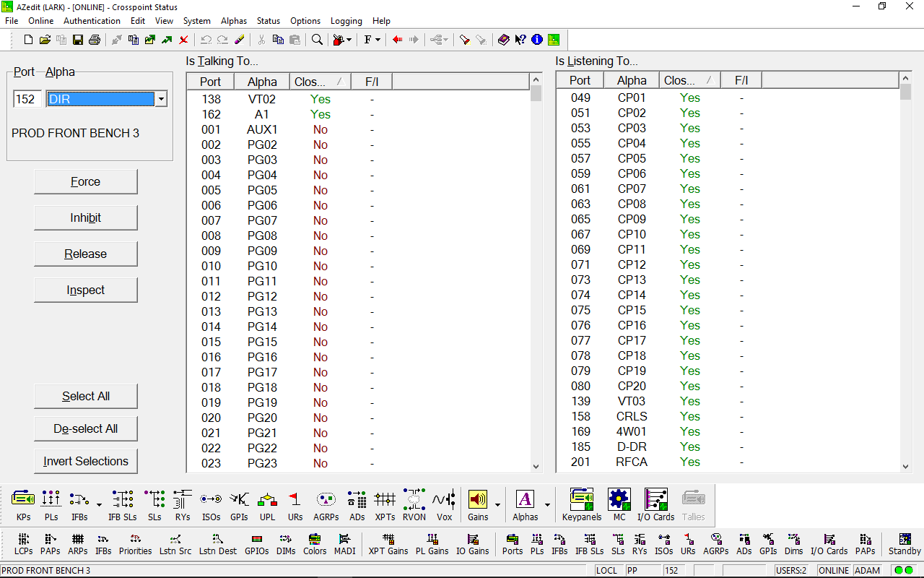924x578 pixels.
Task: Click the Print toolbar icon
Action: 94,40
